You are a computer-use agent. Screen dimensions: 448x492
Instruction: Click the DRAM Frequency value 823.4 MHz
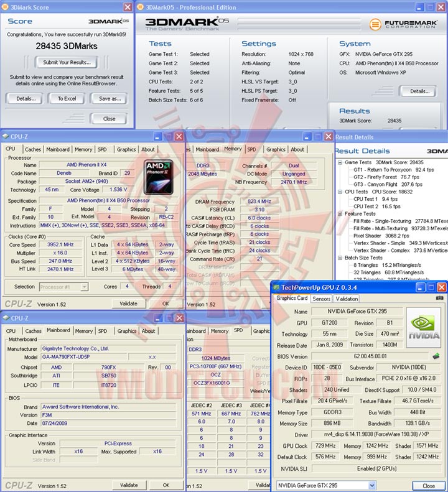pos(259,202)
